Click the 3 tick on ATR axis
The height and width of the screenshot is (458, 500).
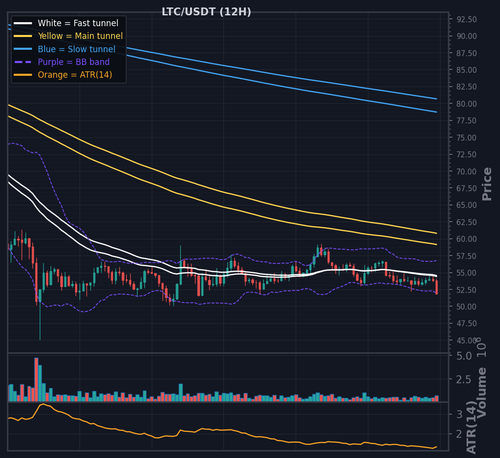click(459, 414)
